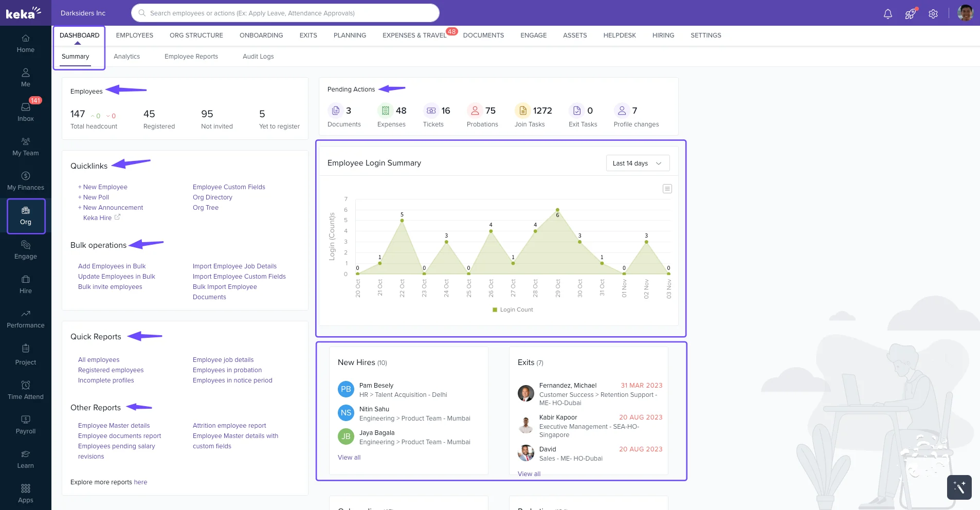The height and width of the screenshot is (510, 980).
Task: Open the Time Attend sidebar icon
Action: pos(25,390)
